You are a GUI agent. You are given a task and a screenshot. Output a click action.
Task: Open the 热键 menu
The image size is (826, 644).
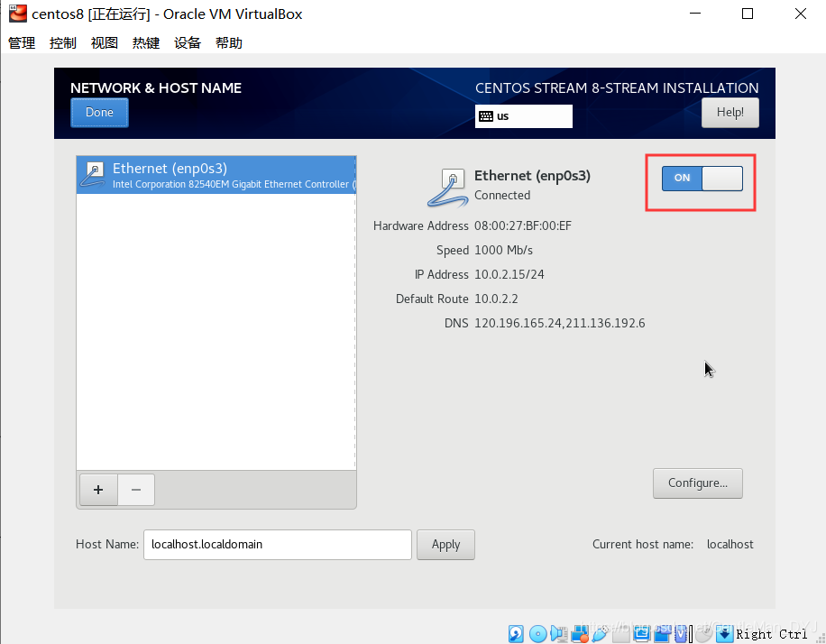[x=146, y=42]
